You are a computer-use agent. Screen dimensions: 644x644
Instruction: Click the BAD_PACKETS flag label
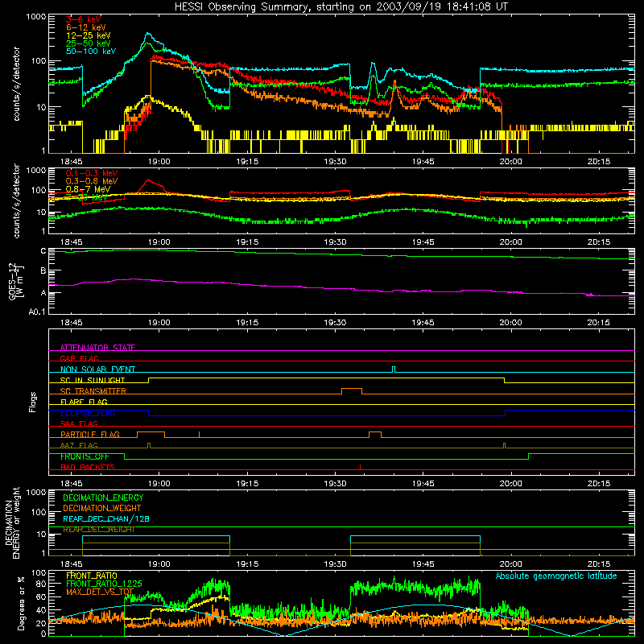click(x=88, y=467)
